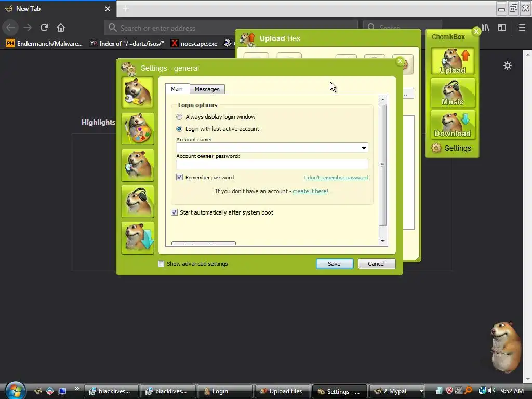Open appearance settings hamster with palette icon
Image resolution: width=532 pixels, height=399 pixels.
(x=137, y=129)
